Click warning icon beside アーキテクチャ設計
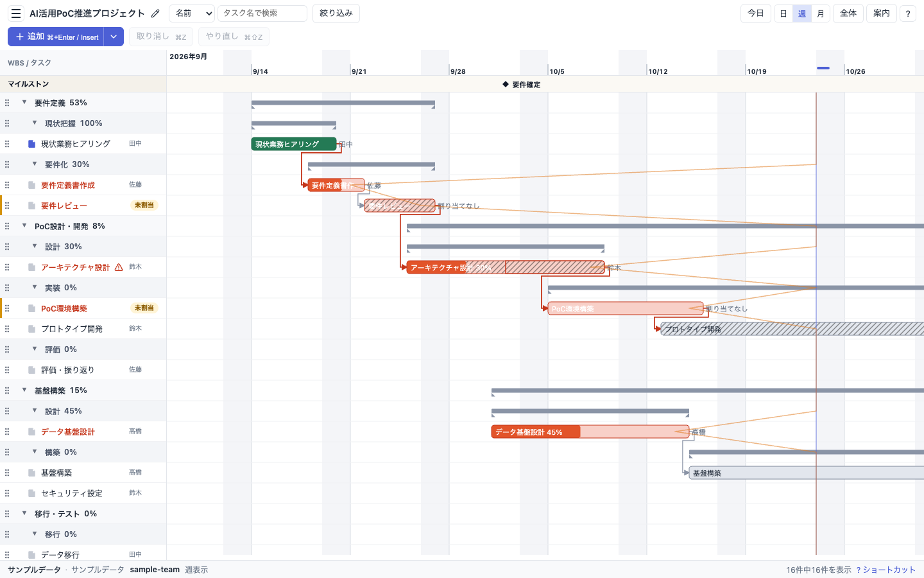 click(x=119, y=267)
